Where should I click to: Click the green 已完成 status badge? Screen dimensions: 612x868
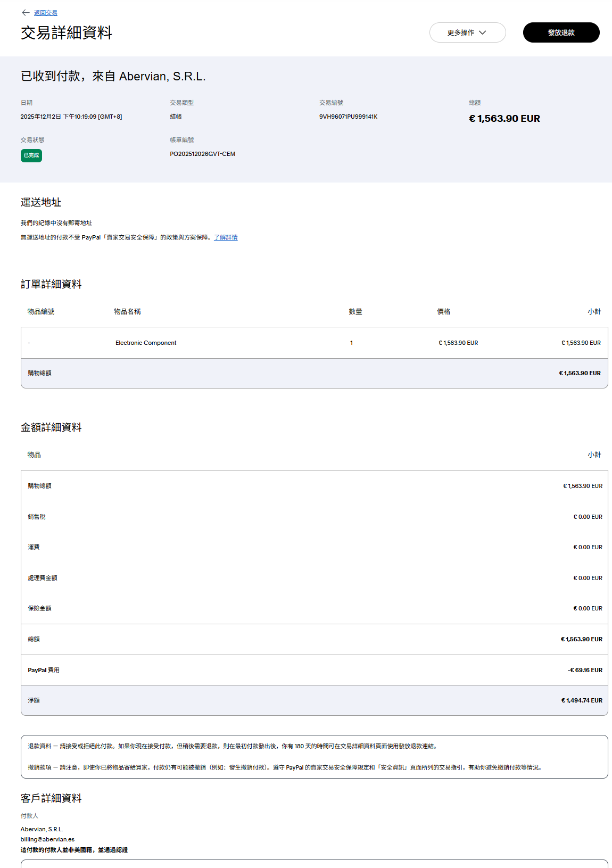tap(31, 155)
